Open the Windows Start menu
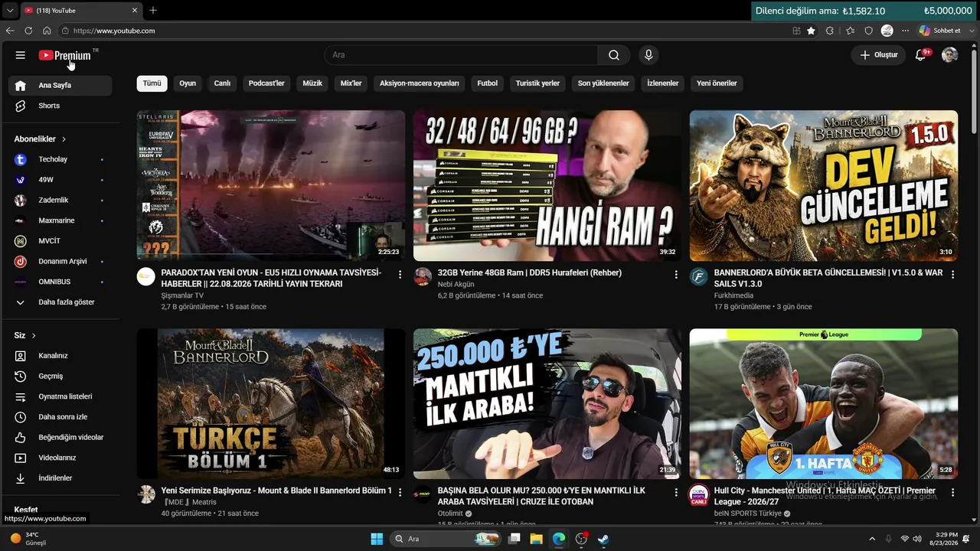 tap(377, 539)
